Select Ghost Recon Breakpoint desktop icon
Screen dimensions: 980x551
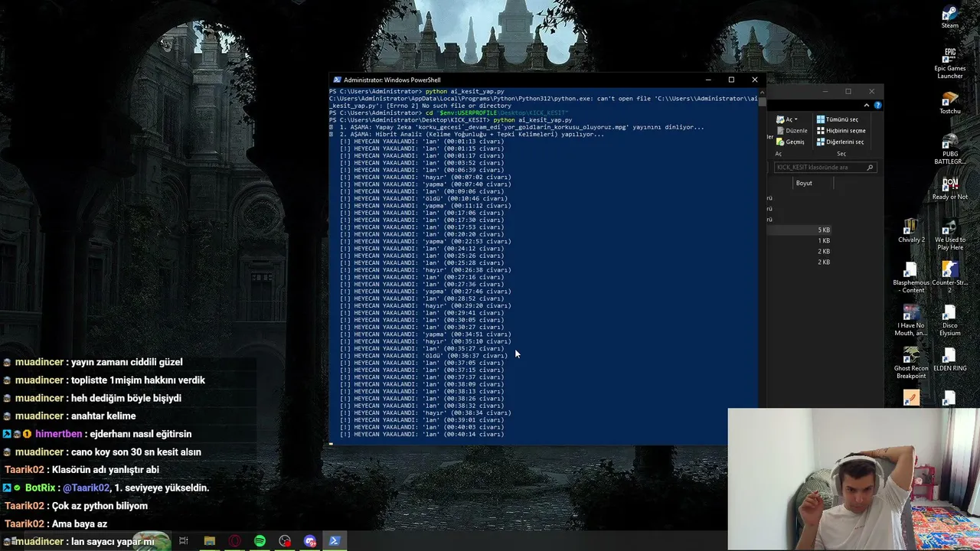[x=911, y=363]
